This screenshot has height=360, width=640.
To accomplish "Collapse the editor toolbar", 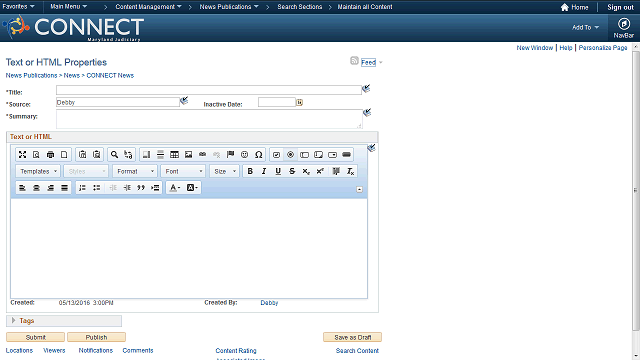I will tap(359, 189).
